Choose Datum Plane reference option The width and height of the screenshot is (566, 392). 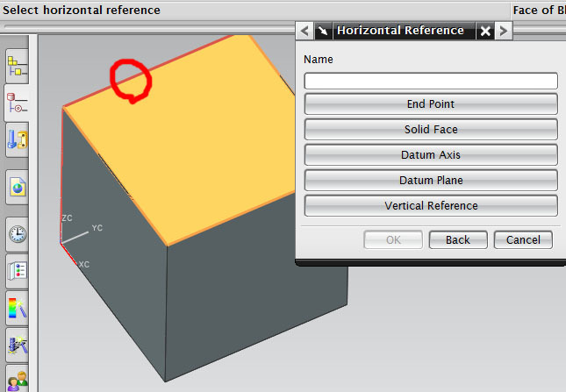pyautogui.click(x=431, y=180)
